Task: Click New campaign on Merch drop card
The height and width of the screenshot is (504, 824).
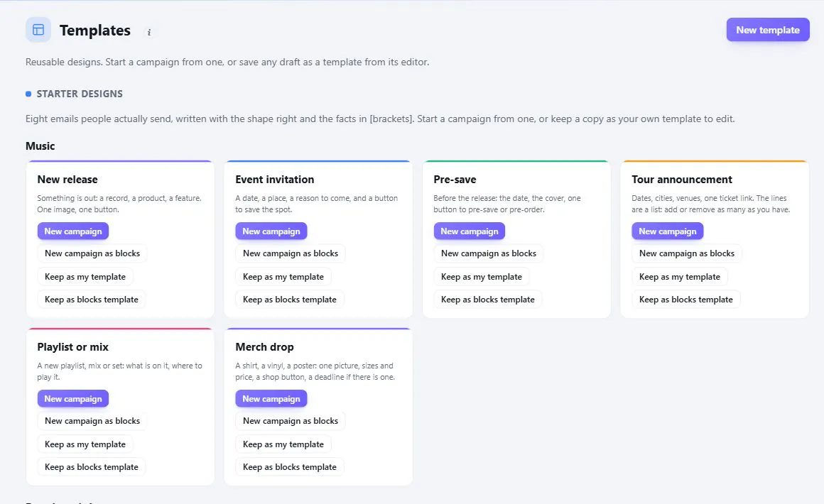Action: (271, 398)
